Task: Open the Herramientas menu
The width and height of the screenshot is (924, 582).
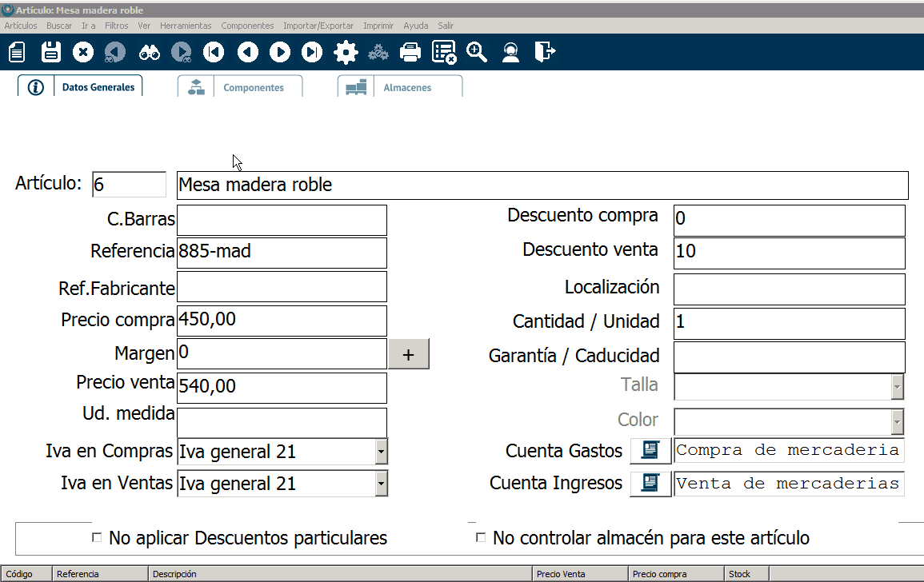Action: pos(186,26)
